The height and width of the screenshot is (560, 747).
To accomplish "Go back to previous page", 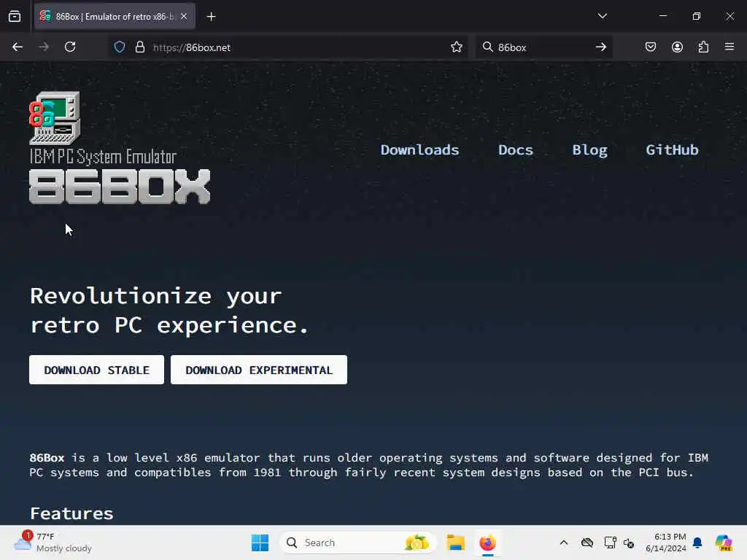I will [18, 47].
